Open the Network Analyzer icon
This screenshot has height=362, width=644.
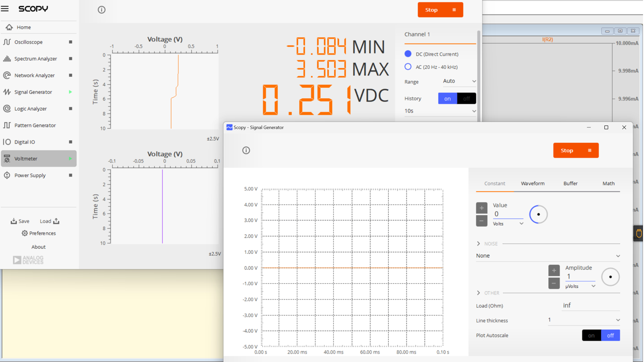tap(7, 75)
